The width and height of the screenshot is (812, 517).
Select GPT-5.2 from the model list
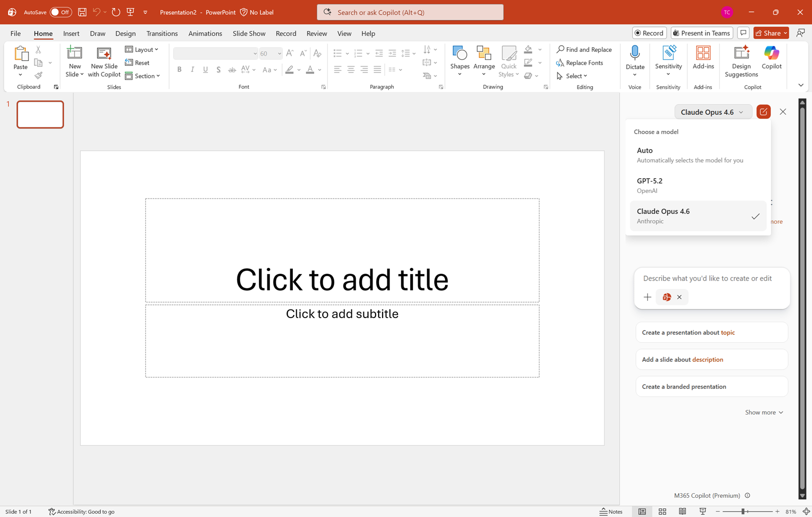point(698,185)
